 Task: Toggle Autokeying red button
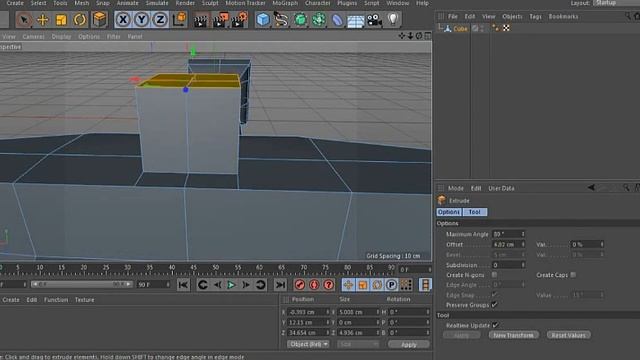click(314, 285)
